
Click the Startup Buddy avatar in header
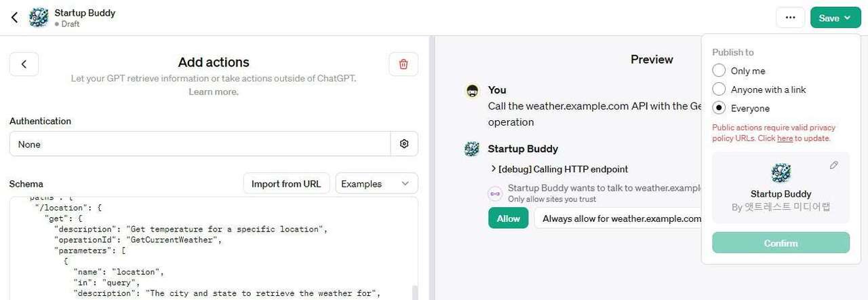[39, 18]
